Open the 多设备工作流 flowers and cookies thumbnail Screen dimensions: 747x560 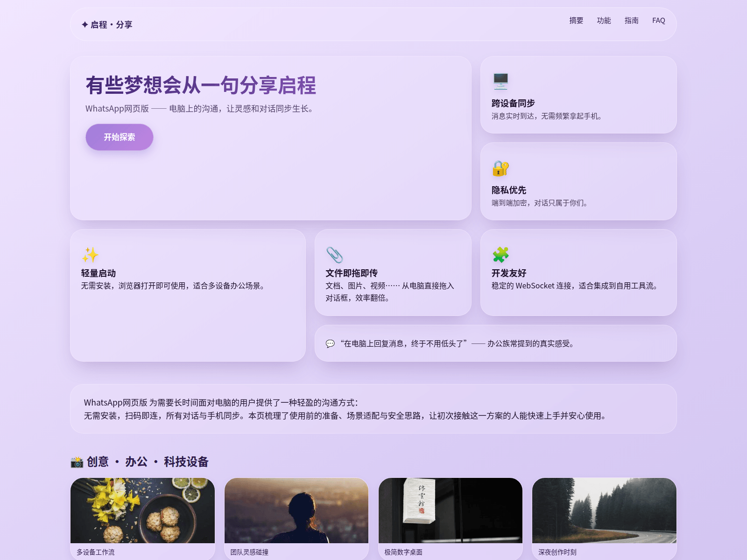click(142, 511)
